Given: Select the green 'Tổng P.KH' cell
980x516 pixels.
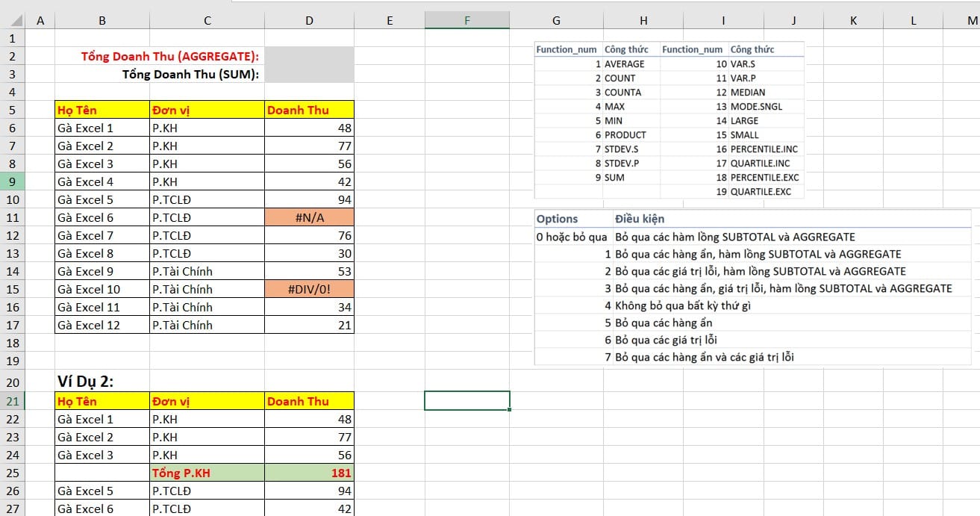Looking at the screenshot, I should click(207, 473).
